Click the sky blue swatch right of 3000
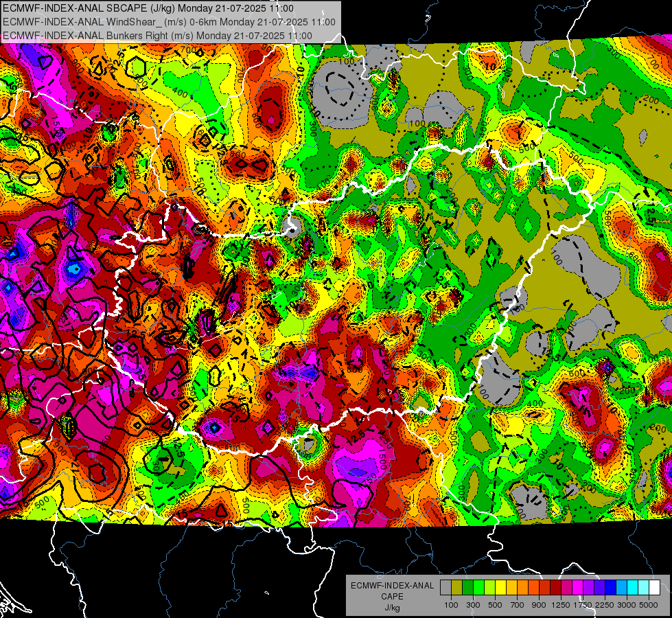Viewport: 672px width, 618px height. pos(621,588)
